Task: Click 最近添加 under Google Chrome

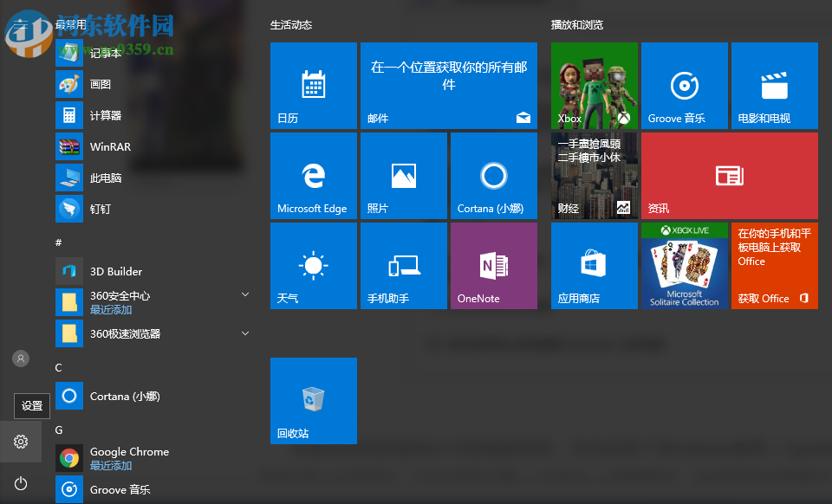Action: [109, 465]
